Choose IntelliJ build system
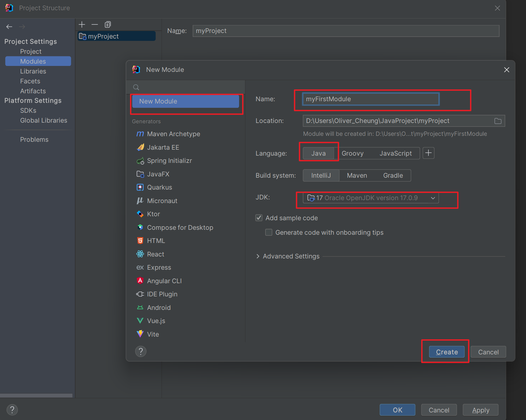Viewport: 526px width, 420px height. pyautogui.click(x=321, y=175)
